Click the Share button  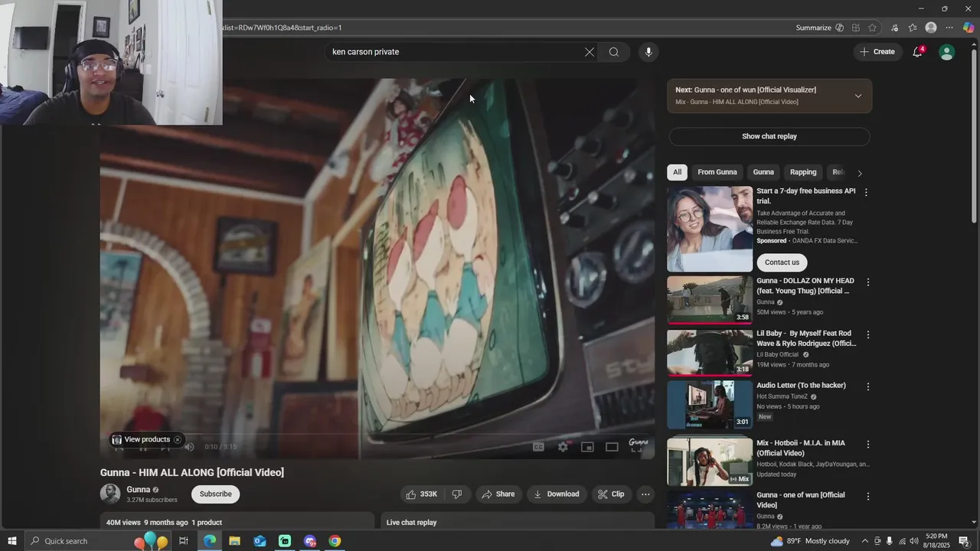click(x=498, y=494)
